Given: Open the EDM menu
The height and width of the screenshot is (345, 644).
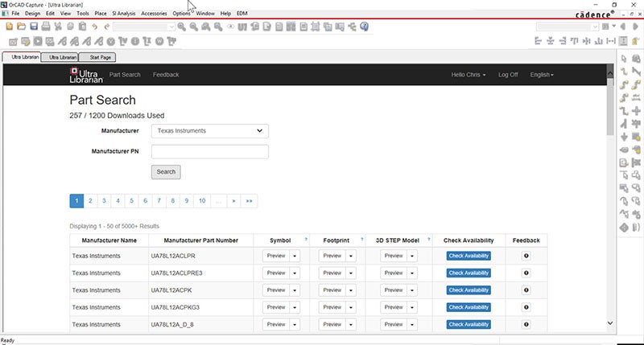Looking at the screenshot, I should click(x=242, y=14).
